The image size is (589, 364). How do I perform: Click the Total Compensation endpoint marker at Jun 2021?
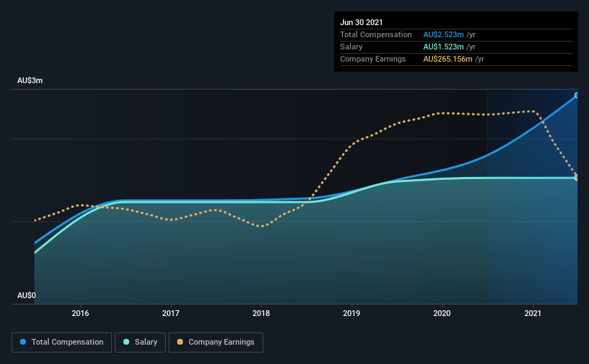[577, 95]
